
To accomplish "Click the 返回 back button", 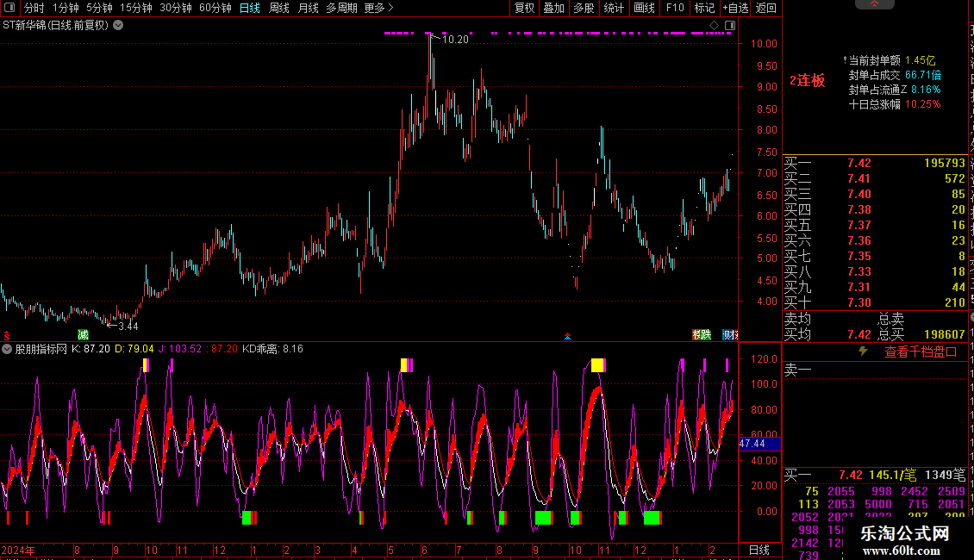I will (x=766, y=8).
